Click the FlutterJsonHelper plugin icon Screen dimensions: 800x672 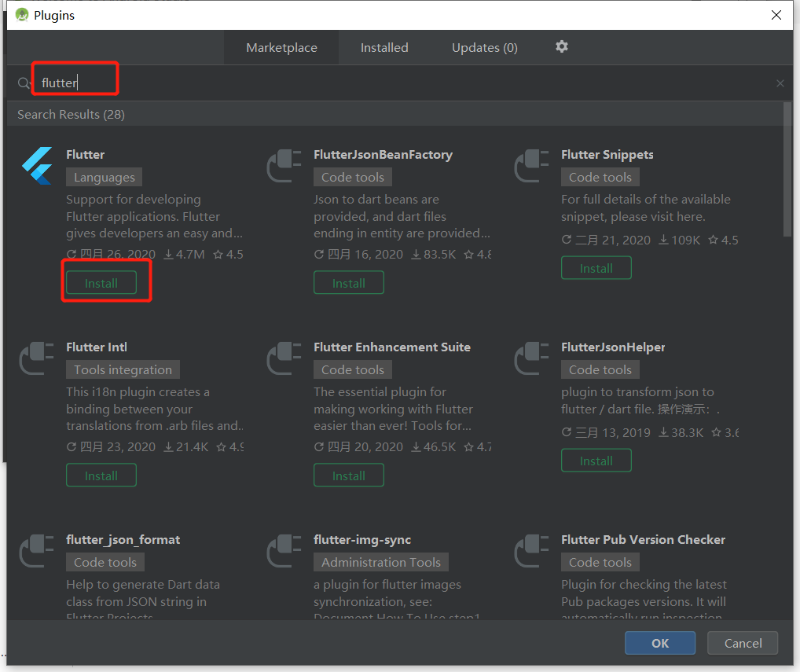pos(532,358)
